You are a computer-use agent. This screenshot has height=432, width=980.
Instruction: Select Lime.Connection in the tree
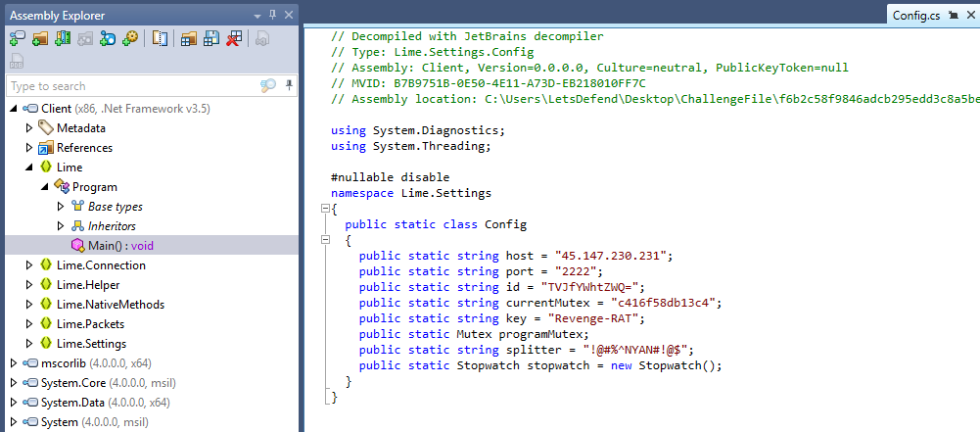[x=101, y=265]
